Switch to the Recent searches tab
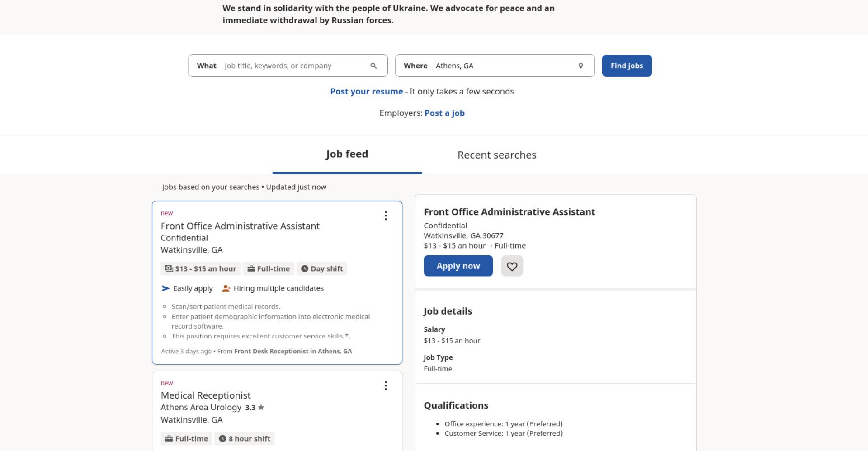Viewport: 868px width, 451px height. 497,155
